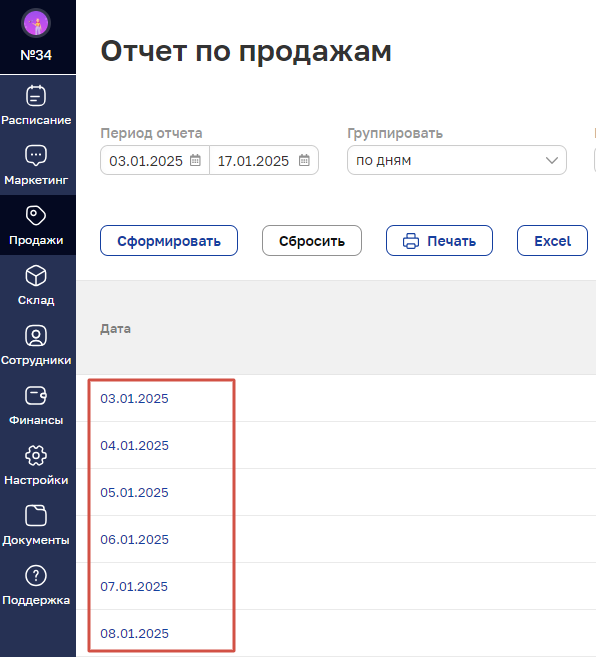Click the profile avatar №34
The image size is (596, 657).
click(36, 23)
